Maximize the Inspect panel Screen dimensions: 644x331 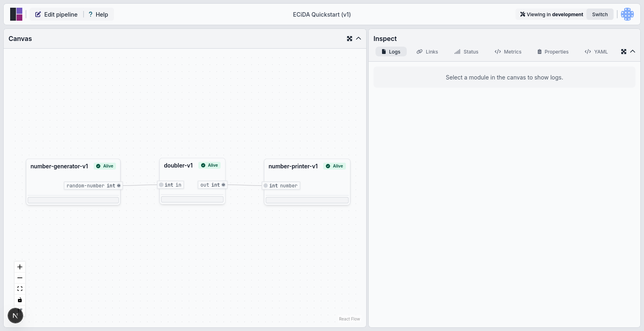coord(624,52)
